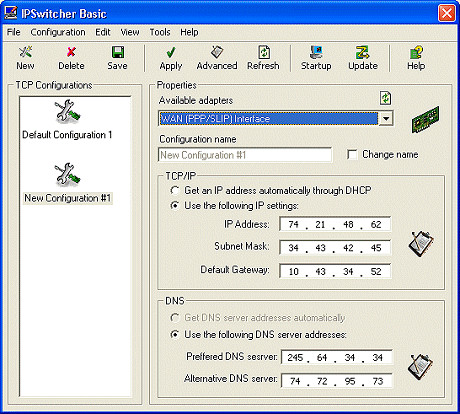Expand the Available adapters dropdown arrow
The image size is (460, 414).
(x=386, y=119)
